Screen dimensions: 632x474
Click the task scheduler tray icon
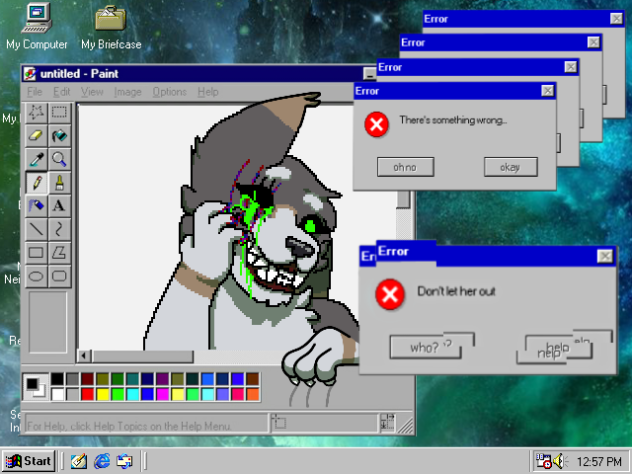point(543,461)
